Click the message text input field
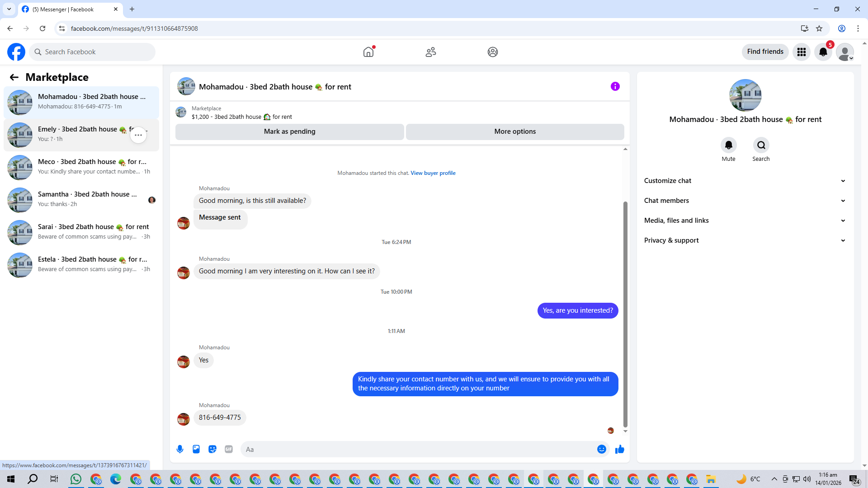Image resolution: width=868 pixels, height=488 pixels. [x=416, y=449]
